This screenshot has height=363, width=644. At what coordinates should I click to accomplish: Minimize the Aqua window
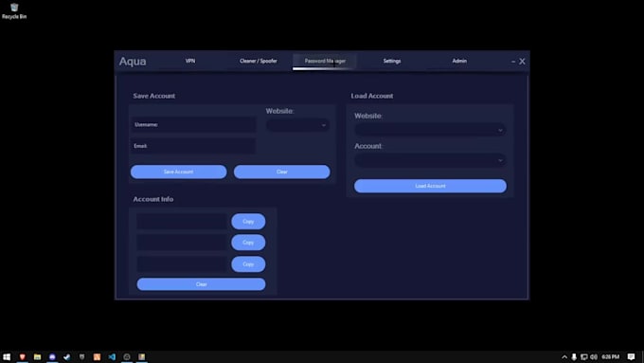(x=513, y=62)
